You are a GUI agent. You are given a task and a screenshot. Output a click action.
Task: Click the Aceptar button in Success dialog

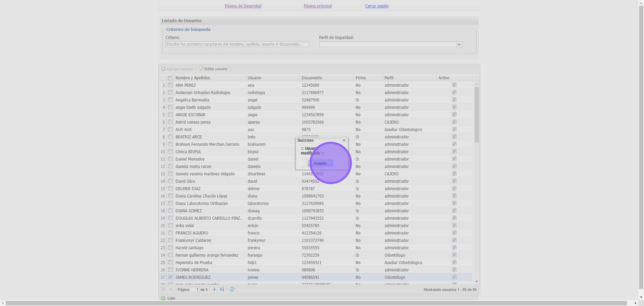pos(320,163)
